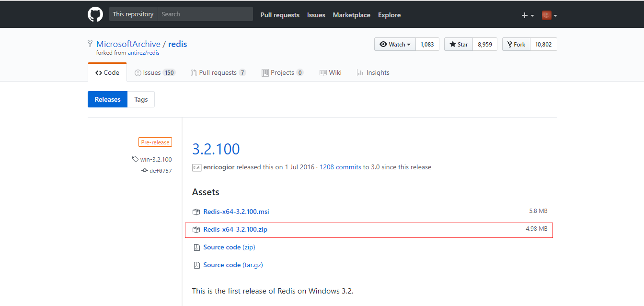Screen dimensions: 644x306
Task: Open the Watch dropdown menu
Action: [395, 44]
